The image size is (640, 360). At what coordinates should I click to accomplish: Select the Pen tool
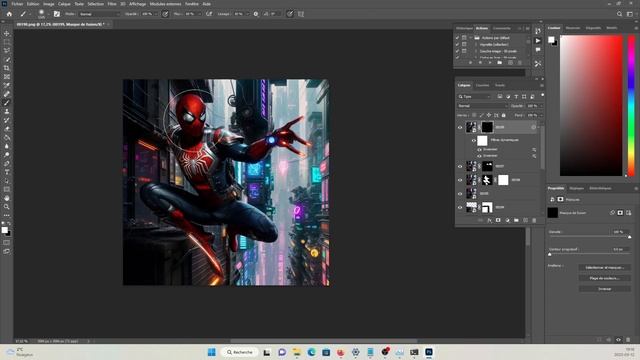coord(7,164)
